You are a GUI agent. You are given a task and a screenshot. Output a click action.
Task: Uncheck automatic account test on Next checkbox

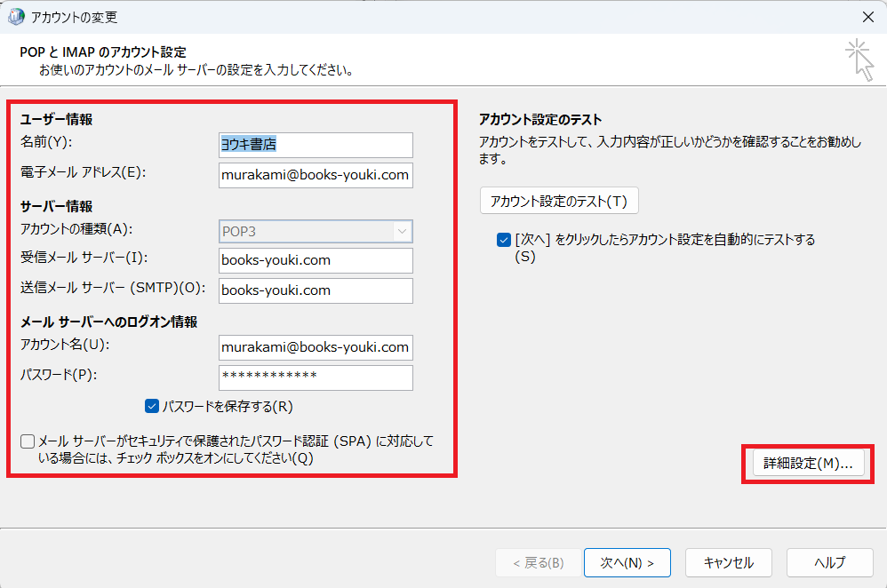pos(504,240)
